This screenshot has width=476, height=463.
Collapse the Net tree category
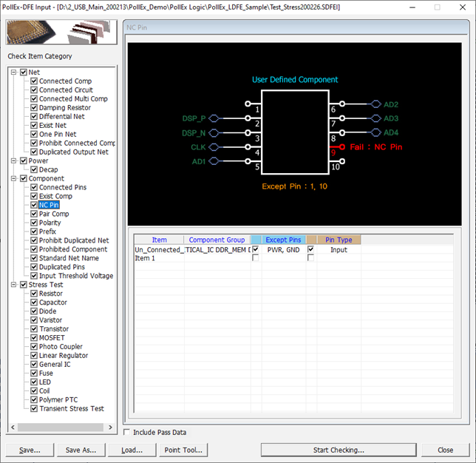tap(13, 72)
